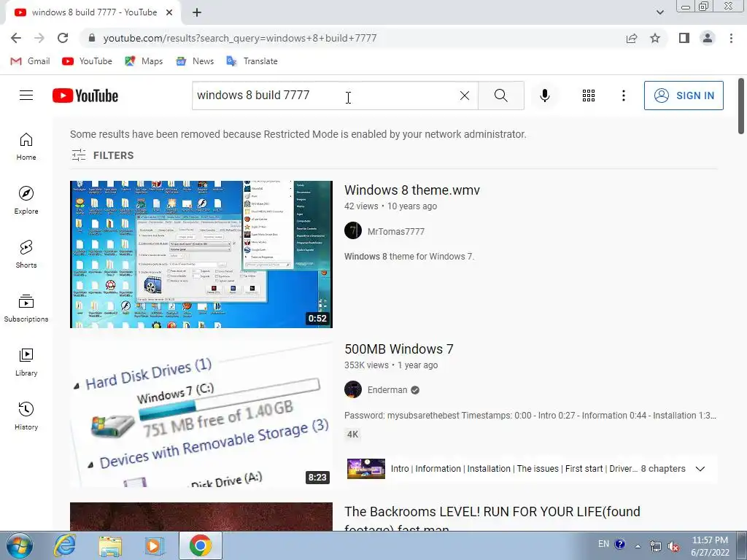
Task: Open the 500MB Windows 7 title
Action: [399, 349]
